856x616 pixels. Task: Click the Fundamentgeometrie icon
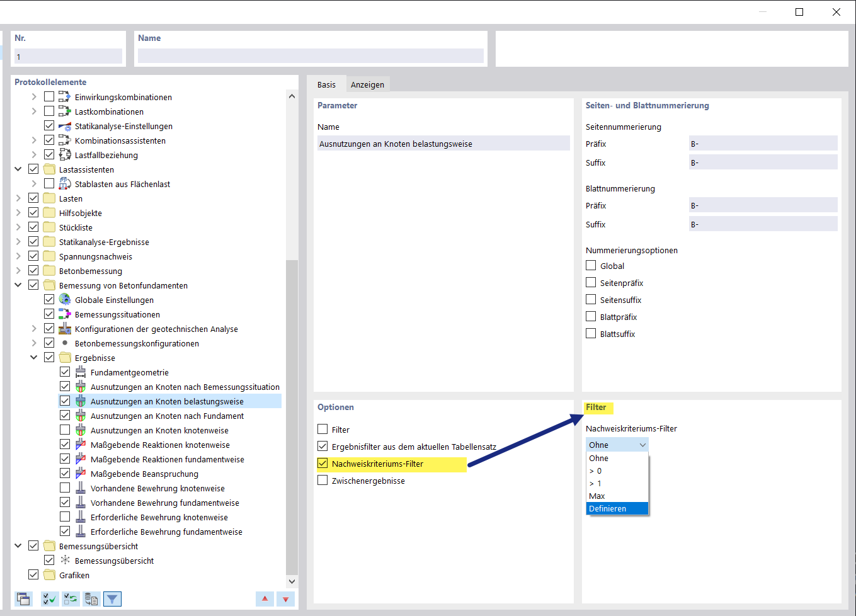[81, 372]
